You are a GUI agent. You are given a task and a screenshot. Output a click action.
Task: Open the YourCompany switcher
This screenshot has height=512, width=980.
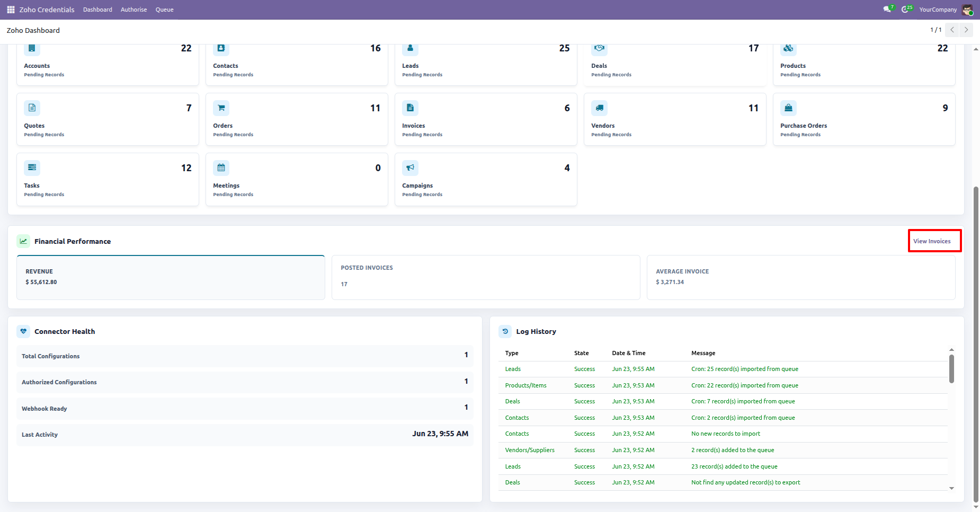938,10
